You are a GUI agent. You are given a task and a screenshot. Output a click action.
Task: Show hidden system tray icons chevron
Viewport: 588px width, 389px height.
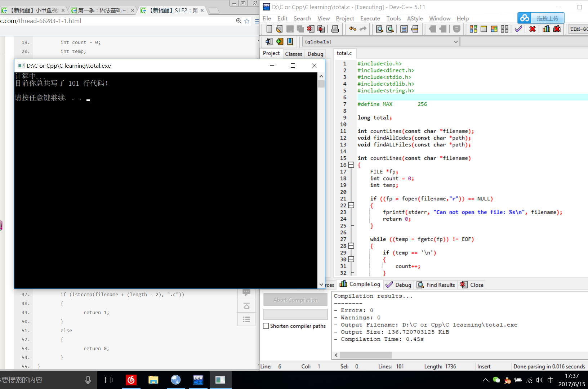[x=486, y=380]
